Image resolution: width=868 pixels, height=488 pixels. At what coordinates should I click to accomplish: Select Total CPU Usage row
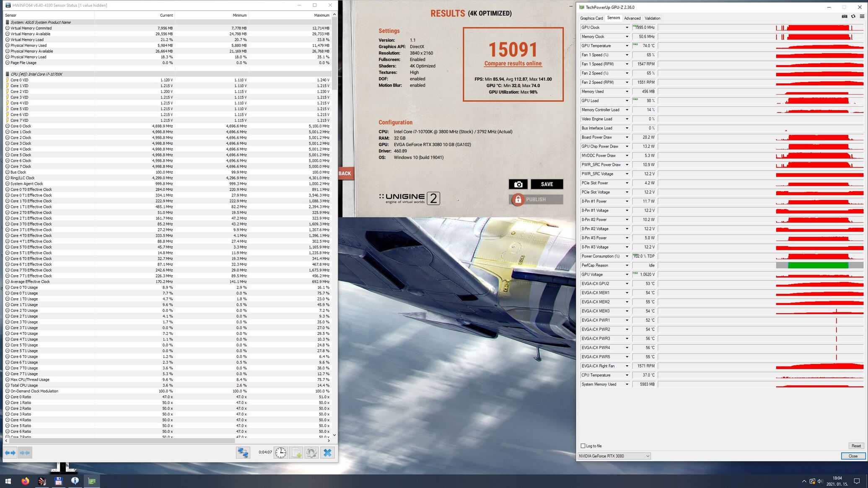pos(168,385)
